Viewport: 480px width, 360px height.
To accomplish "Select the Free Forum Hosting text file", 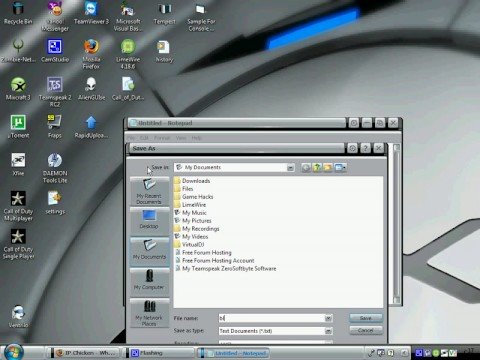I will pos(203,253).
